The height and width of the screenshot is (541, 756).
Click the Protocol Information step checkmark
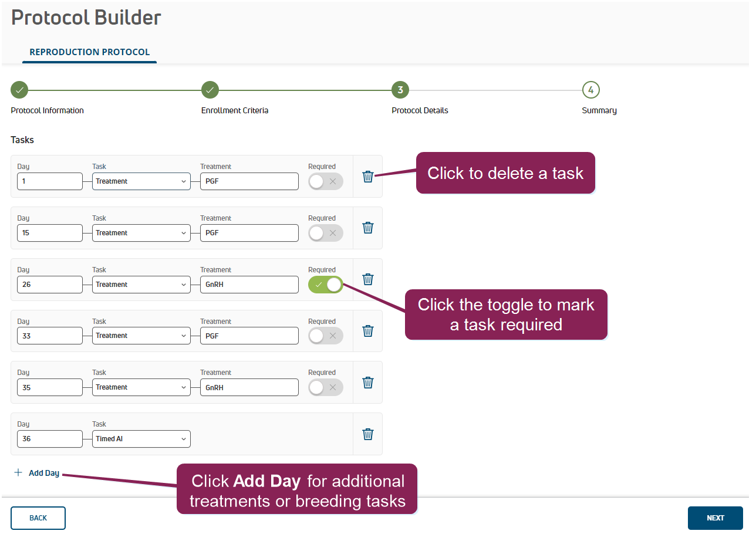(19, 90)
